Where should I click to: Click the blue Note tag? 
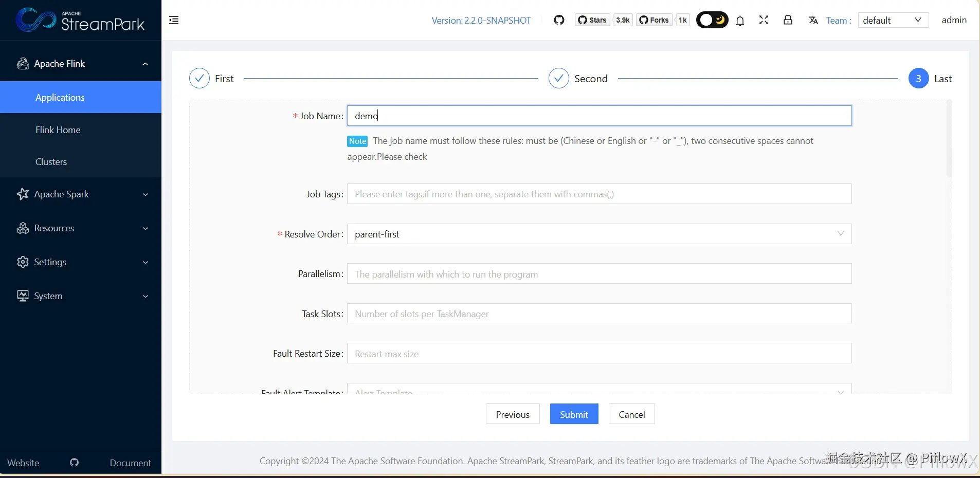click(357, 141)
